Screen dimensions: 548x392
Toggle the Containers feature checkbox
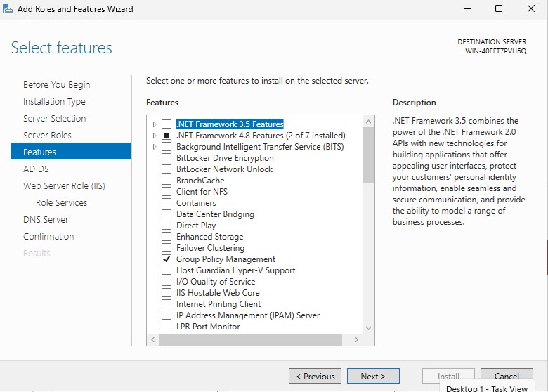point(167,203)
